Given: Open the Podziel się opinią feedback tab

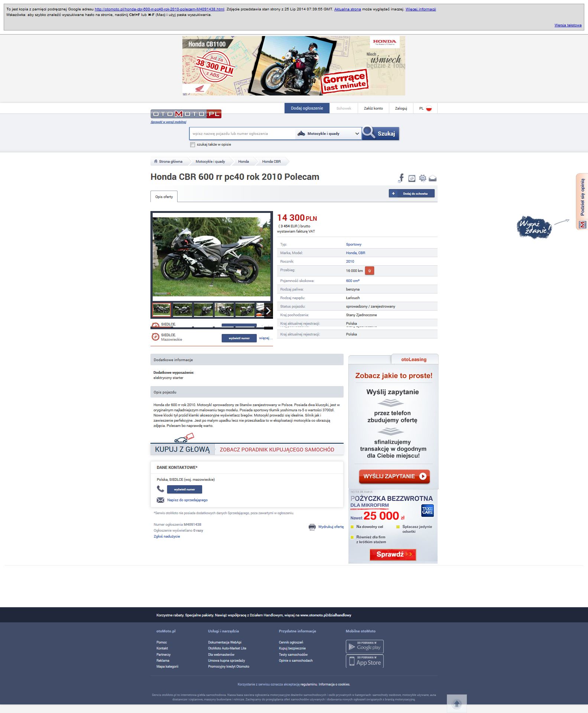Looking at the screenshot, I should [x=582, y=201].
